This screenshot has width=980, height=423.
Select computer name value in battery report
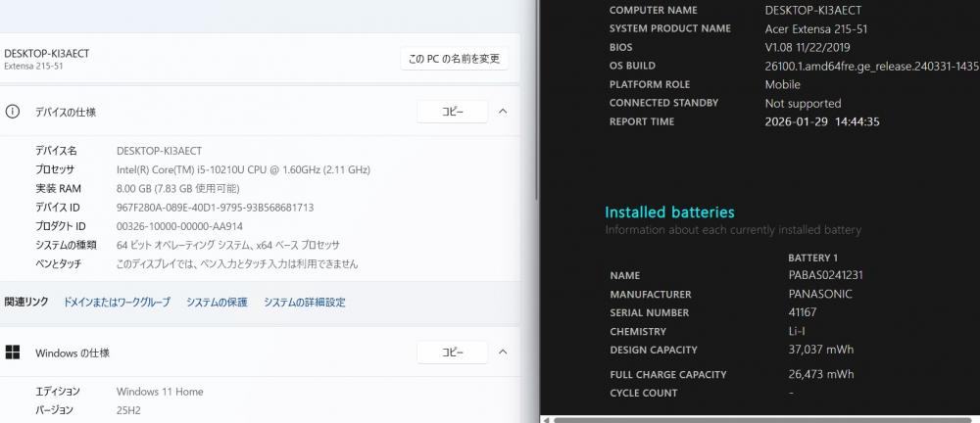(x=812, y=10)
